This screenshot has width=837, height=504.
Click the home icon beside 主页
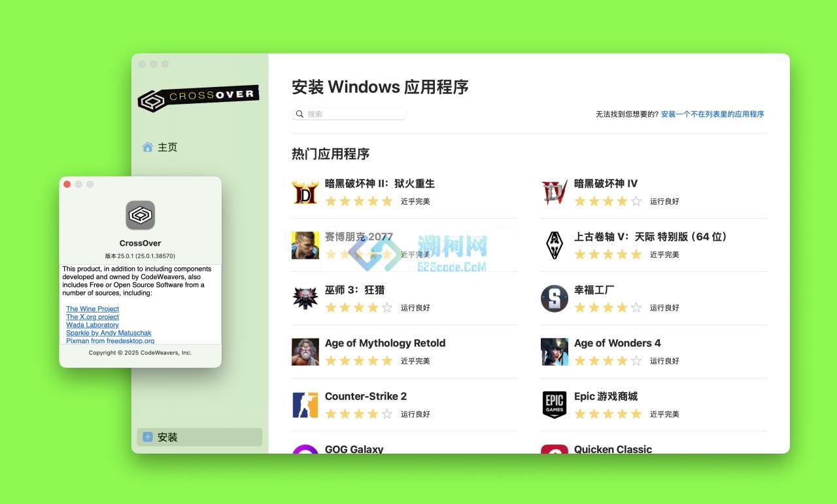click(148, 147)
